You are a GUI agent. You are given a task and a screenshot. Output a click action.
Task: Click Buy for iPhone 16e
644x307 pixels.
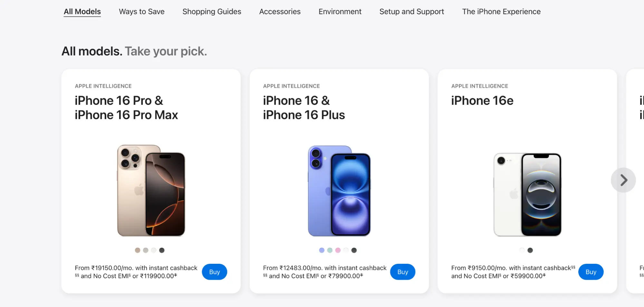[x=591, y=272]
